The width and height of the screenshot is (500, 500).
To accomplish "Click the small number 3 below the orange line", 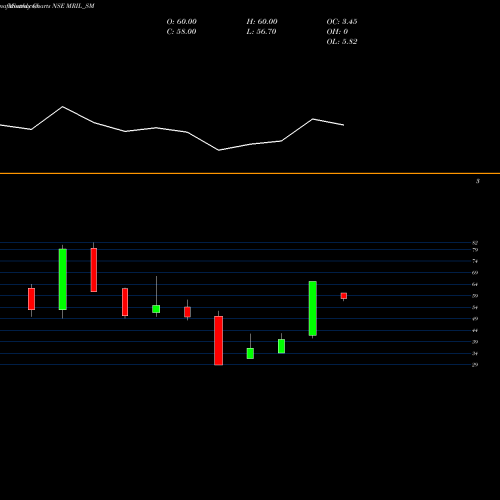I will point(478,181).
